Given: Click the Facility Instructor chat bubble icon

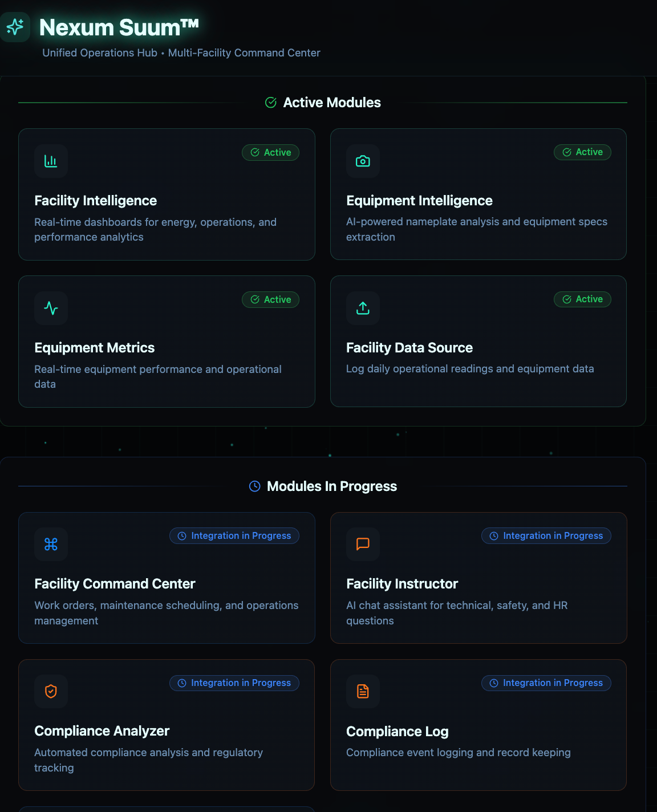Looking at the screenshot, I should pos(363,545).
